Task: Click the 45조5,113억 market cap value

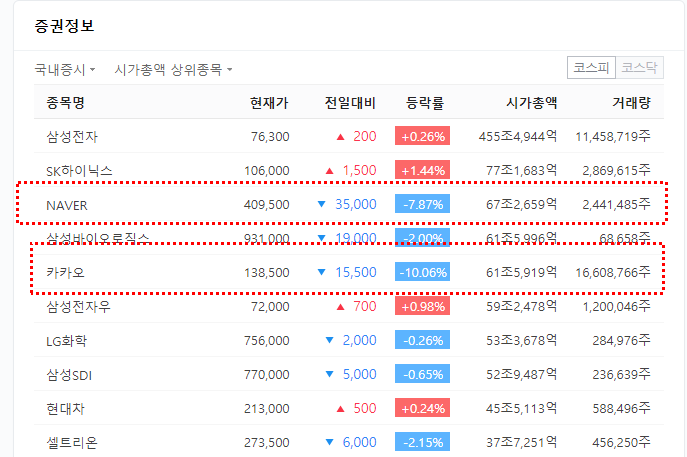Action: (x=521, y=408)
